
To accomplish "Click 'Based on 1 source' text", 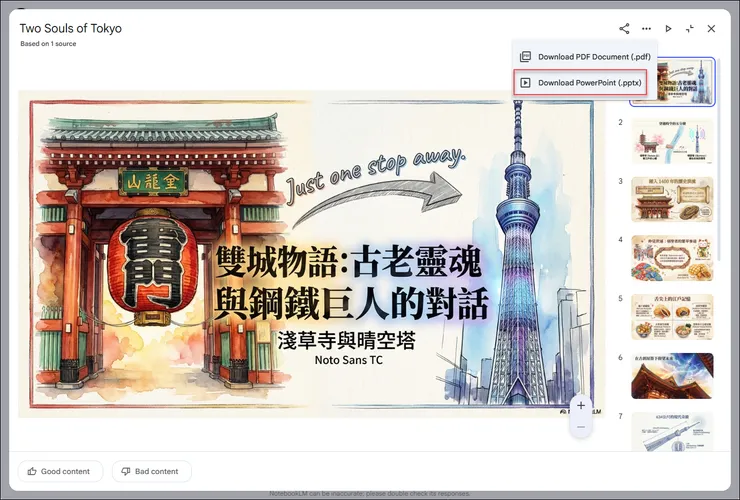I will coord(48,43).
